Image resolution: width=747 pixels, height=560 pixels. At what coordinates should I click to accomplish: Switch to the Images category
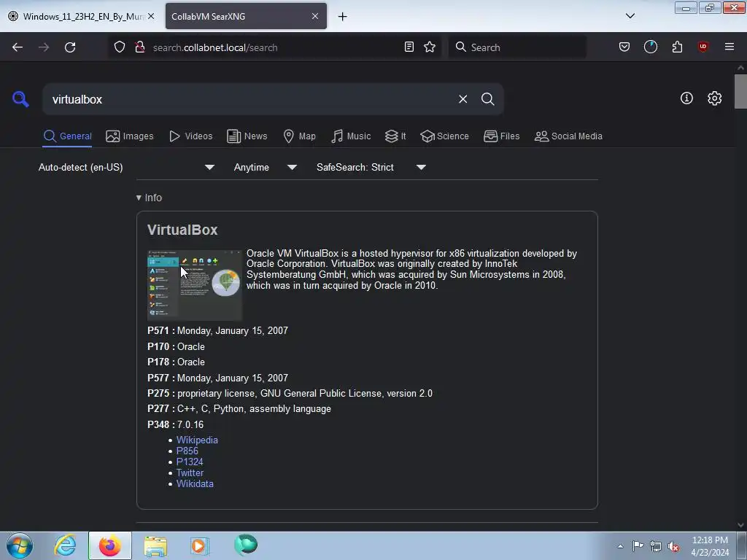[x=130, y=136]
